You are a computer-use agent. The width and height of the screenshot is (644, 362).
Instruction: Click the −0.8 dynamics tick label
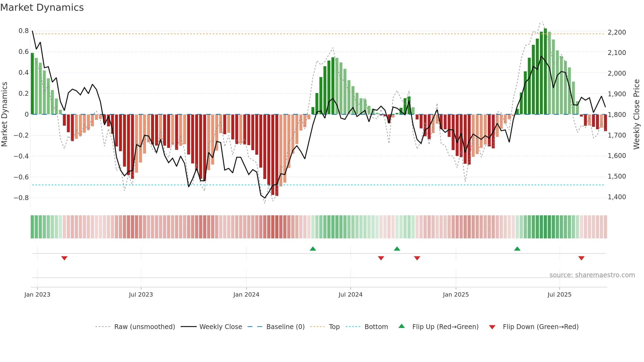tap(21, 198)
